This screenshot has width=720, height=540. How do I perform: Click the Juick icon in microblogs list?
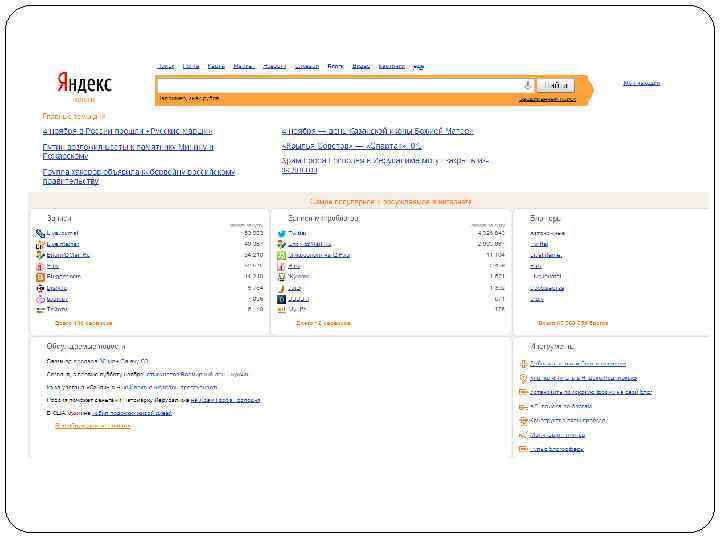(281, 288)
